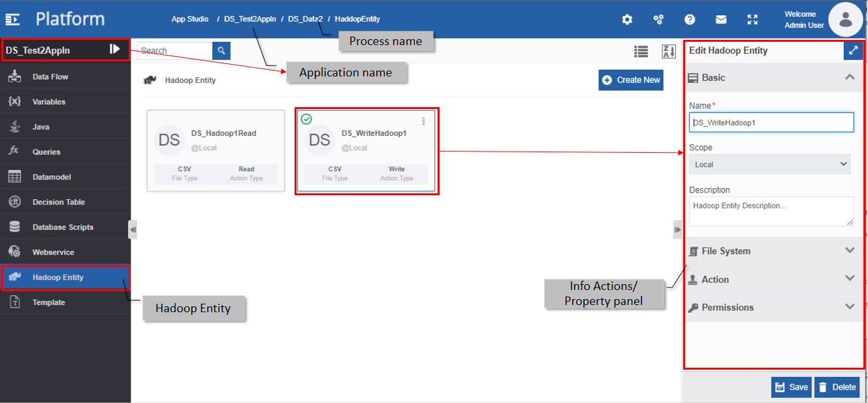Click the Webservice sidebar icon
The height and width of the screenshot is (403, 868).
(14, 251)
